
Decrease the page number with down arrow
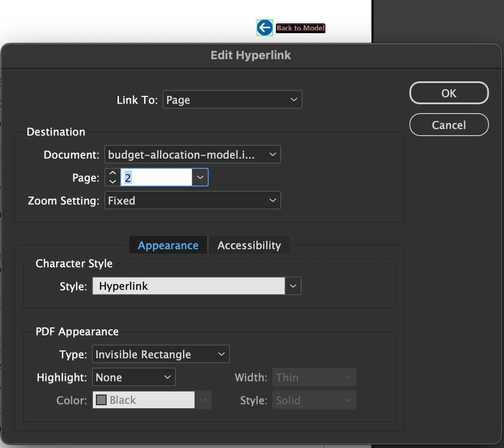112,182
